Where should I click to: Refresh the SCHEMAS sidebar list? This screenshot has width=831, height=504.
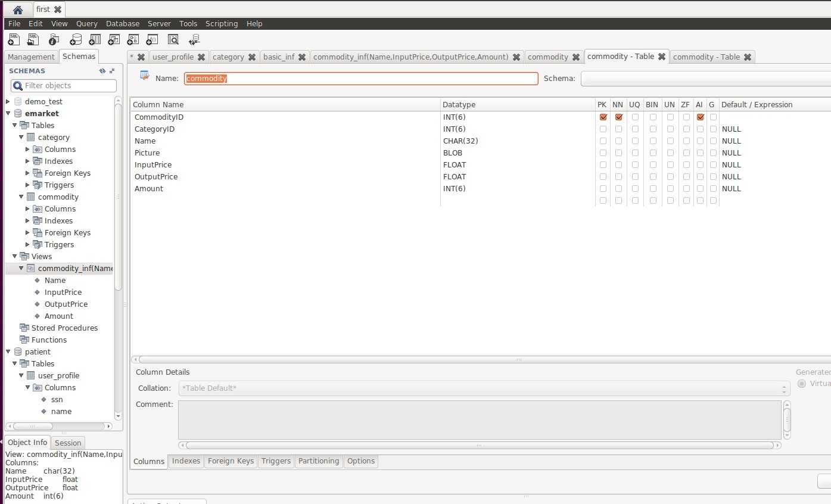[101, 70]
